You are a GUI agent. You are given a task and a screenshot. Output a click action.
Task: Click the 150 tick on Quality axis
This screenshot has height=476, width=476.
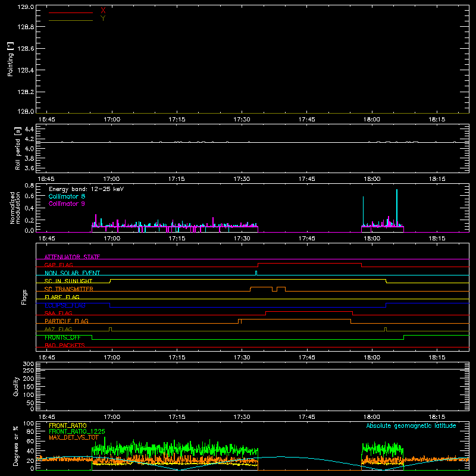[28, 387]
